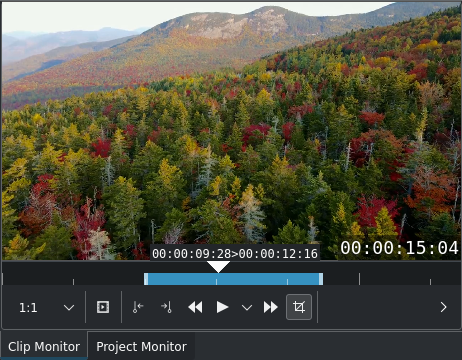Switch to the Project Monitor tab
This screenshot has width=462, height=360.
141,346
